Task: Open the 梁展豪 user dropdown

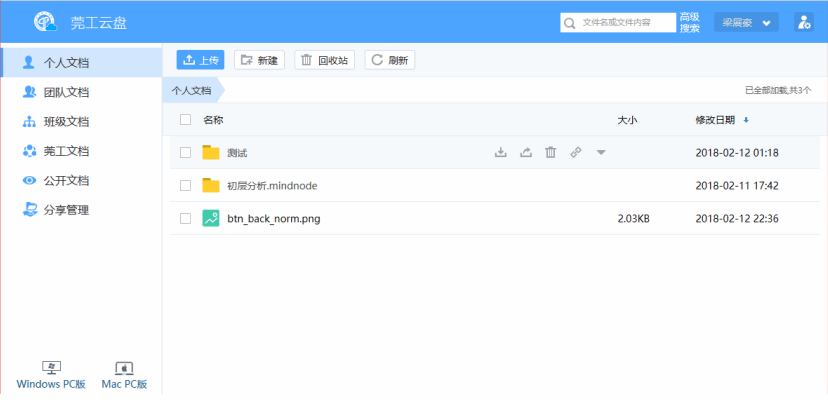Action: click(746, 23)
